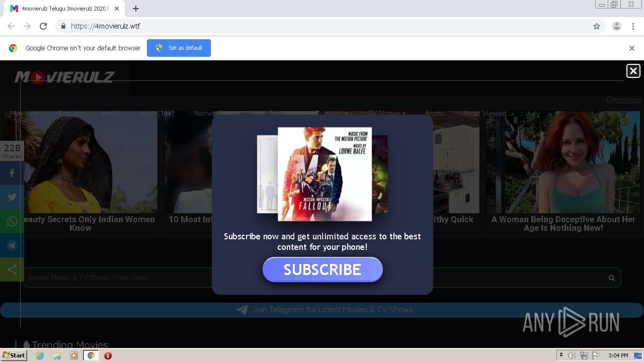Viewport: 644px width, 362px height.
Task: Open media player from taskbar
Action: (x=74, y=355)
